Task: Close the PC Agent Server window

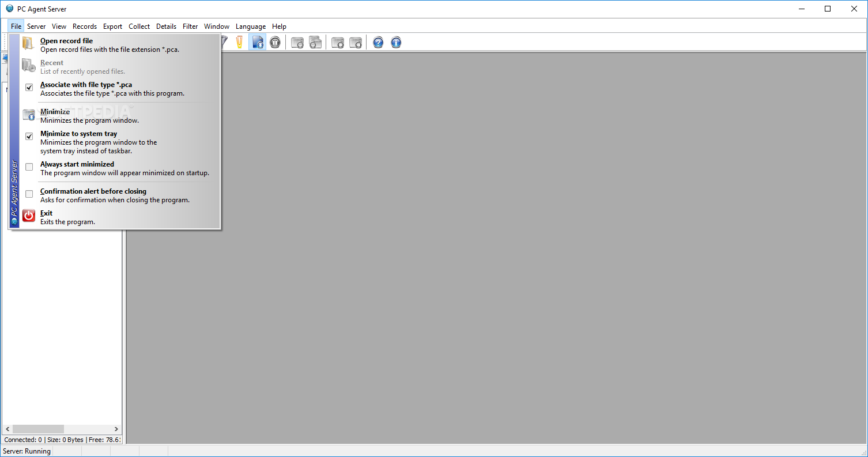Action: [x=854, y=9]
